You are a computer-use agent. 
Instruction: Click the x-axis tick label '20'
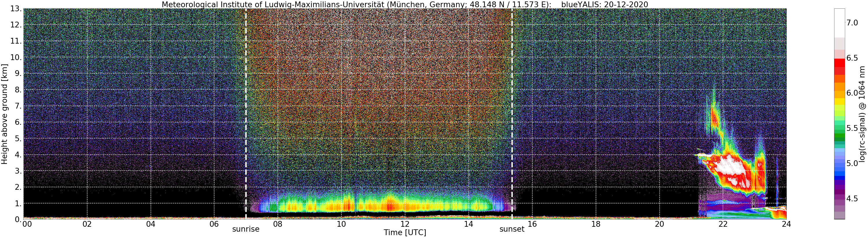pos(659,224)
